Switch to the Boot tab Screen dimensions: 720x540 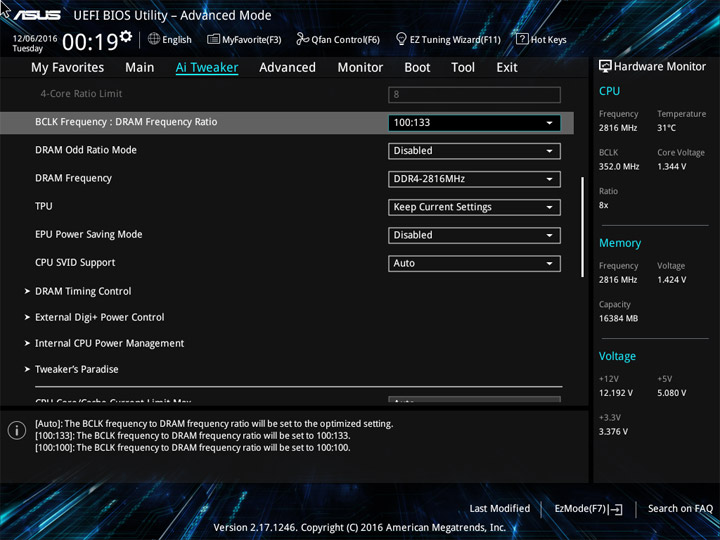[x=417, y=68]
